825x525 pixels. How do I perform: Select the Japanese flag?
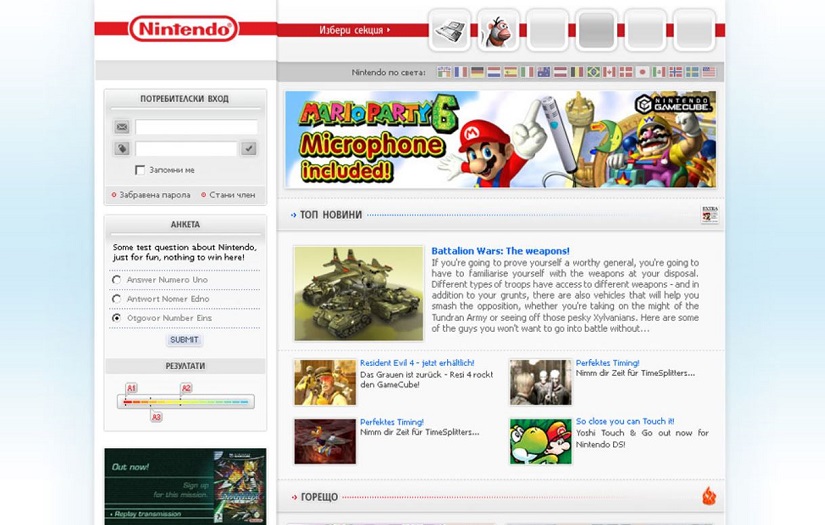click(642, 72)
